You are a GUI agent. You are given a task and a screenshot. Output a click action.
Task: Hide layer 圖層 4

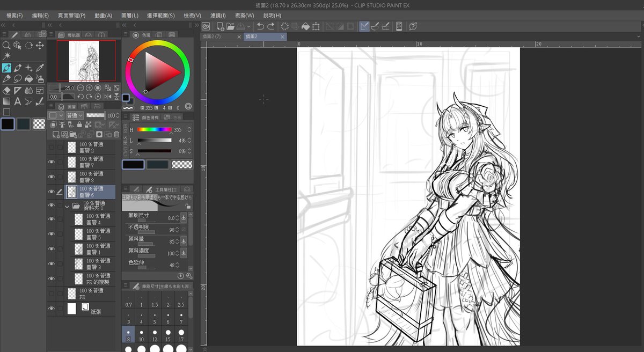point(52,219)
